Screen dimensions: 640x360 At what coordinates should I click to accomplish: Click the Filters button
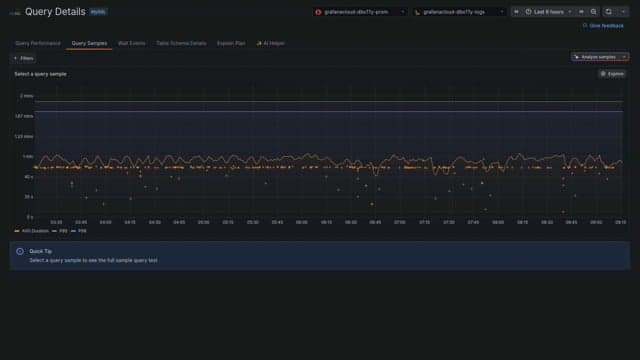click(23, 58)
